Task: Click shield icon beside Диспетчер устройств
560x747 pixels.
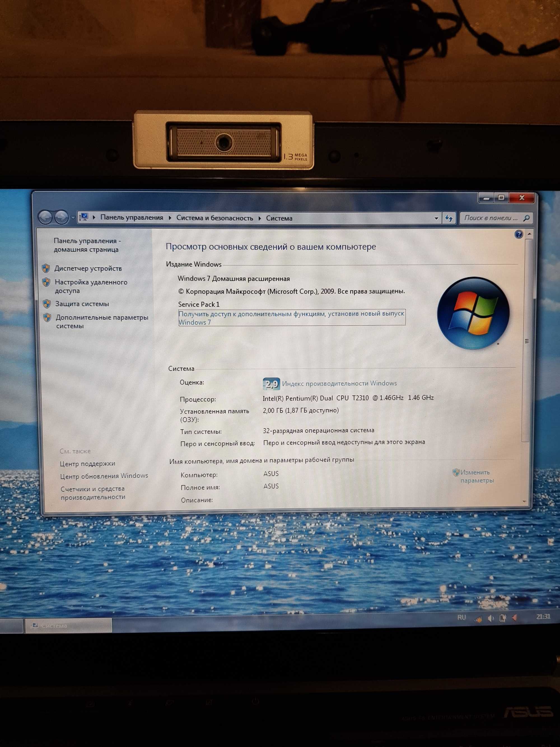Action: (x=46, y=269)
